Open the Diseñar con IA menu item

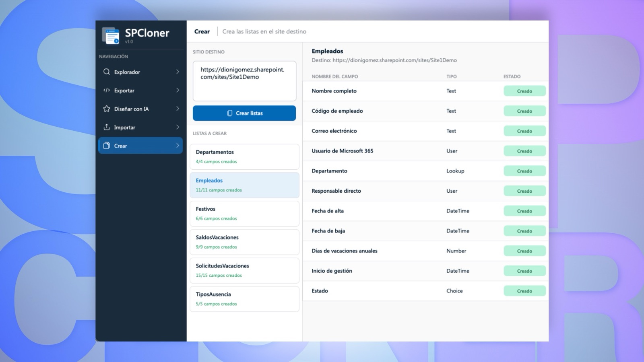[140, 109]
